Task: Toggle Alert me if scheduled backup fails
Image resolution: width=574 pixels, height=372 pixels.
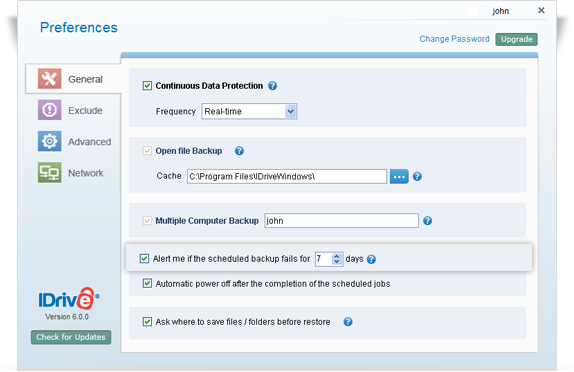Action: 144,259
